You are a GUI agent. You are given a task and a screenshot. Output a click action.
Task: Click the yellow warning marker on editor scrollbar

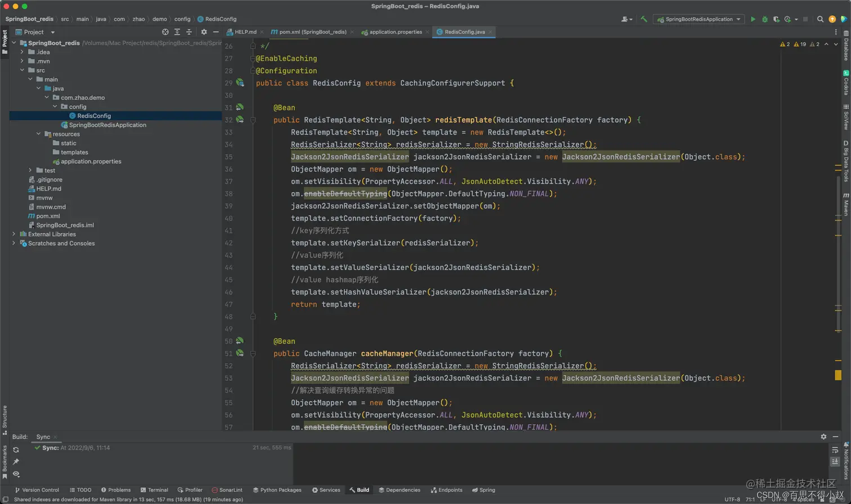click(838, 375)
